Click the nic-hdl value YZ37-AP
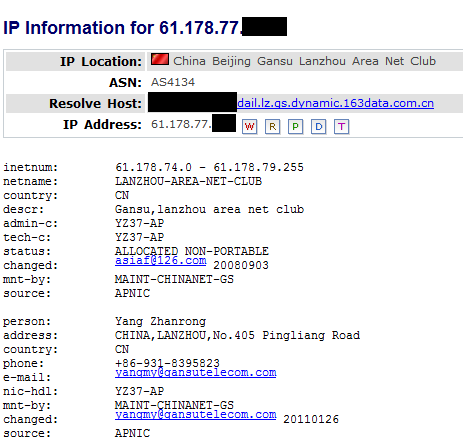The height and width of the screenshot is (447, 463). coord(139,391)
